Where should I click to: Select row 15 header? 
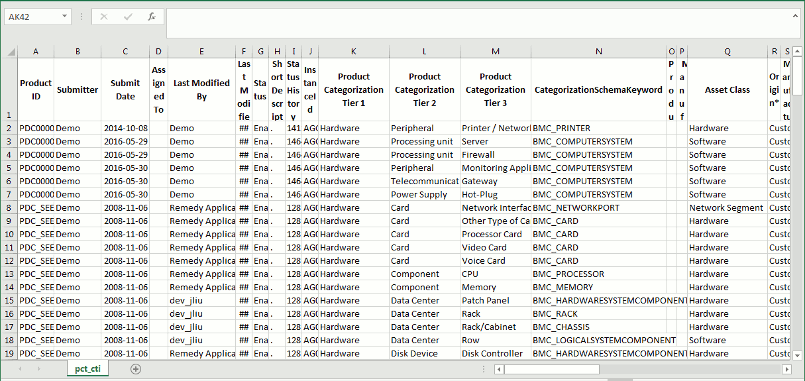tap(9, 300)
